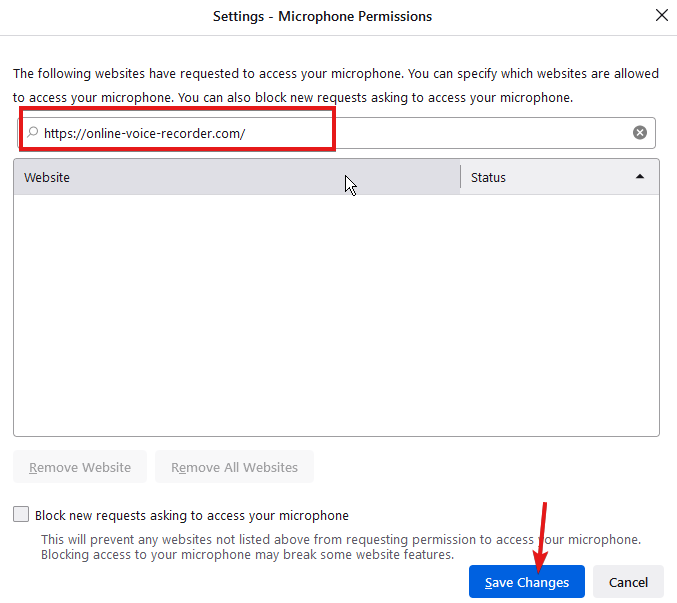Click the Remove Website button

(x=80, y=467)
